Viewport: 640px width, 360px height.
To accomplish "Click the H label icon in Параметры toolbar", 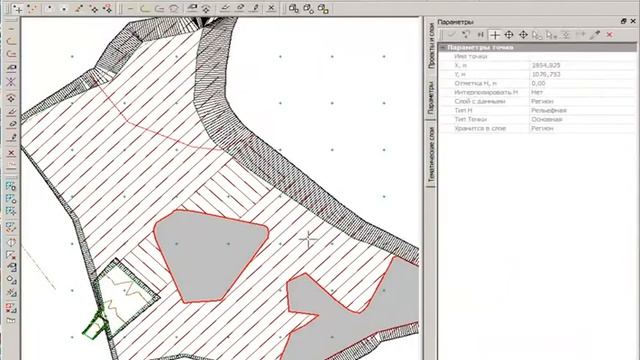I will 480,35.
